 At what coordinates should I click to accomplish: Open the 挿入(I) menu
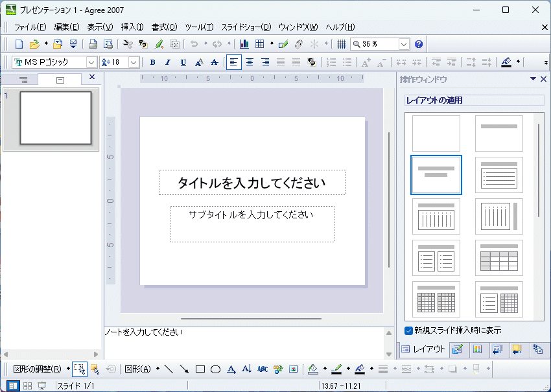[x=132, y=27]
